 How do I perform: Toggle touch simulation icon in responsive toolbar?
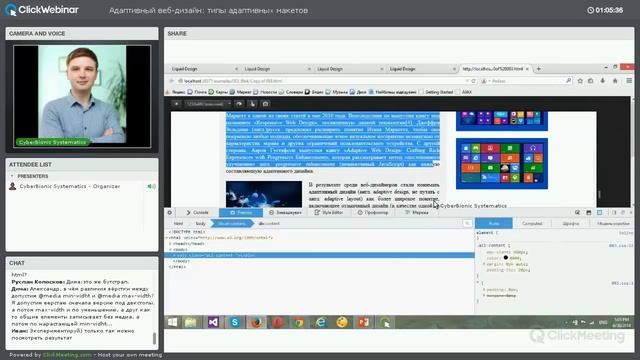252,104
